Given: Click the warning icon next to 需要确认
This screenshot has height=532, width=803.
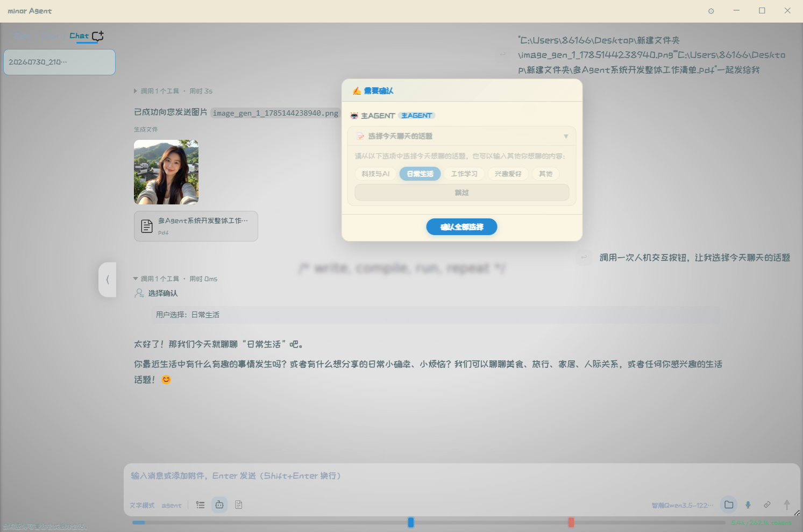Looking at the screenshot, I should 357,91.
